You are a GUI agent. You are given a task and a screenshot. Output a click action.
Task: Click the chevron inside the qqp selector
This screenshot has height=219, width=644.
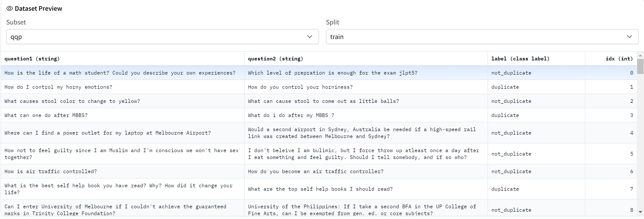click(x=309, y=37)
